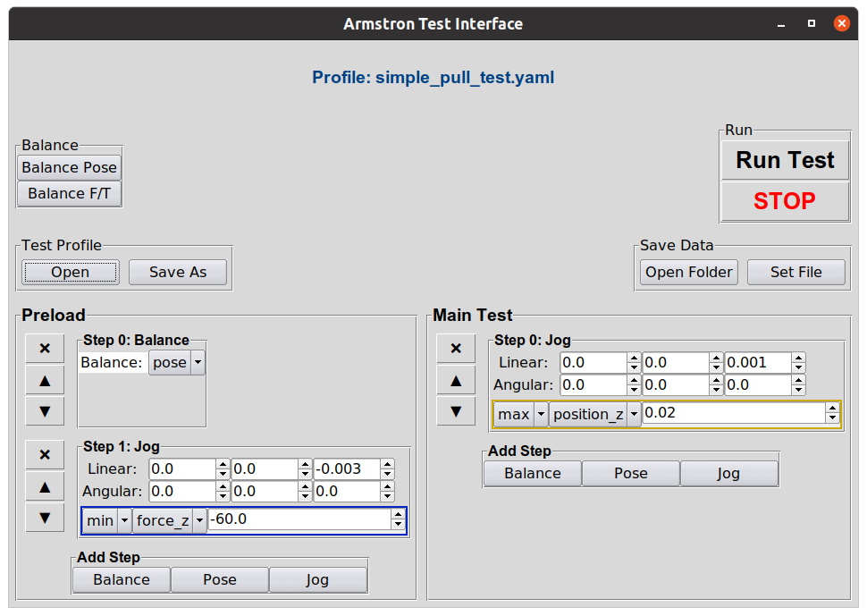Click Balance Pose button
Viewport: 867px width, 616px height.
69,167
